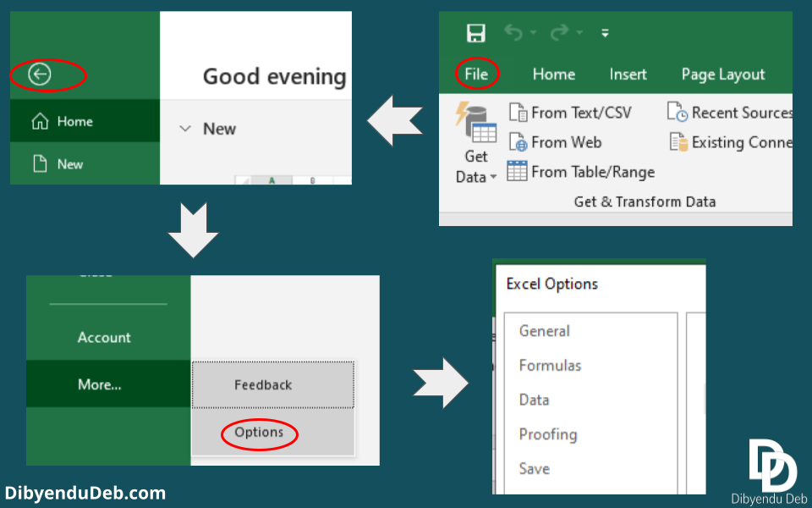Open the Undo history dropdown arrow

tap(533, 32)
